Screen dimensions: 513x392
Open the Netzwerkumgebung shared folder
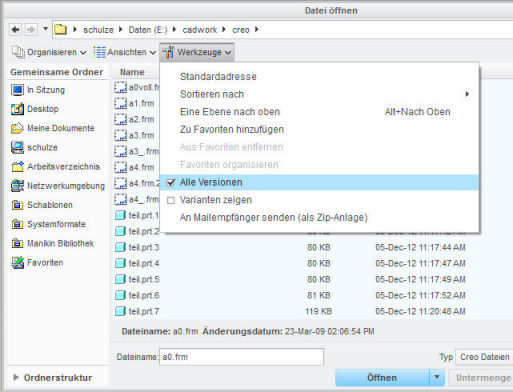pos(66,186)
